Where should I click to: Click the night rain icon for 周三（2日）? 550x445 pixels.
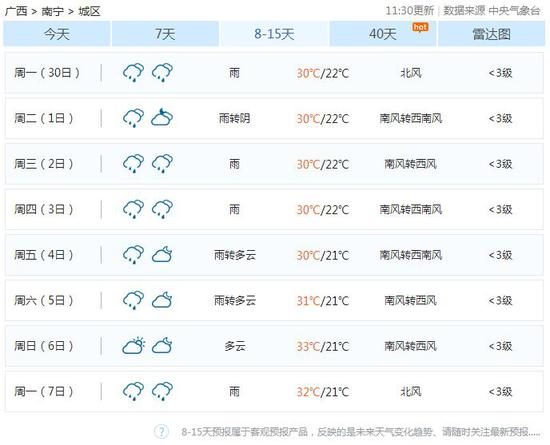pos(162,164)
